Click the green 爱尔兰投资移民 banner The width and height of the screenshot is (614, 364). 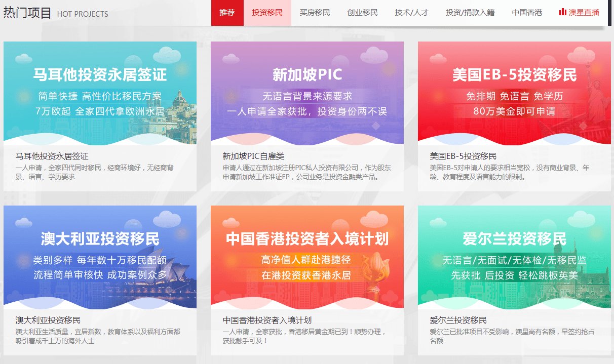pyautogui.click(x=514, y=256)
